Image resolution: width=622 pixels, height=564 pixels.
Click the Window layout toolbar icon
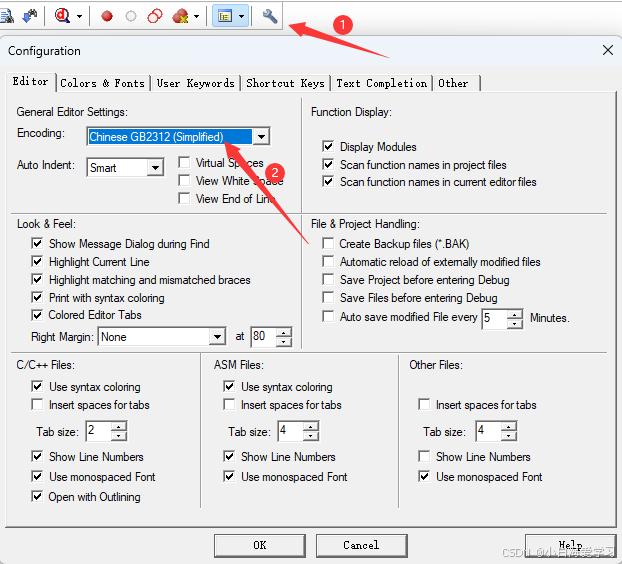click(225, 16)
